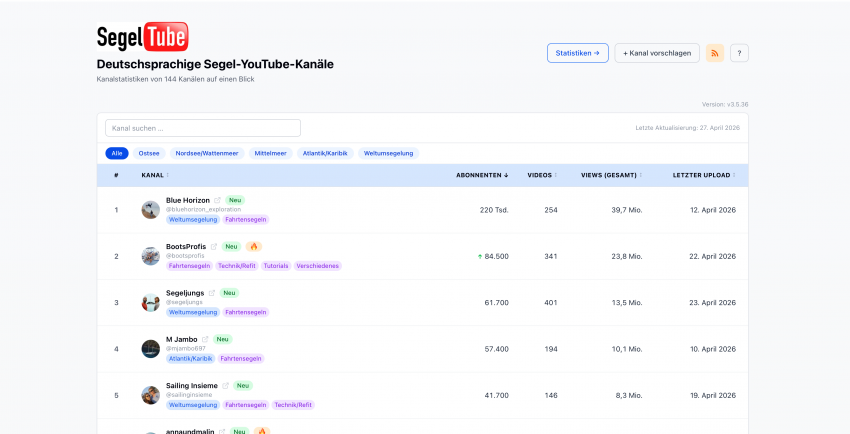Image resolution: width=850 pixels, height=434 pixels.
Task: Open the Statistiken page button
Action: (x=577, y=53)
